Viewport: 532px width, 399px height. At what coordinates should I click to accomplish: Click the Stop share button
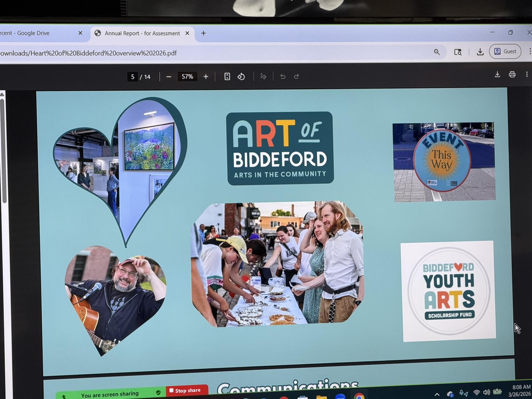click(187, 390)
